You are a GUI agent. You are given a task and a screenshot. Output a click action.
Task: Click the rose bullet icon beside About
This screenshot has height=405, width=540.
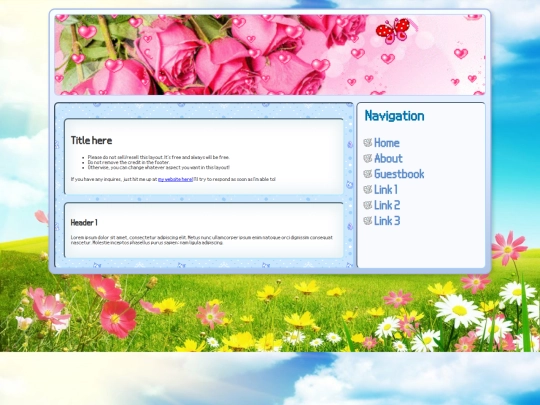(368, 158)
